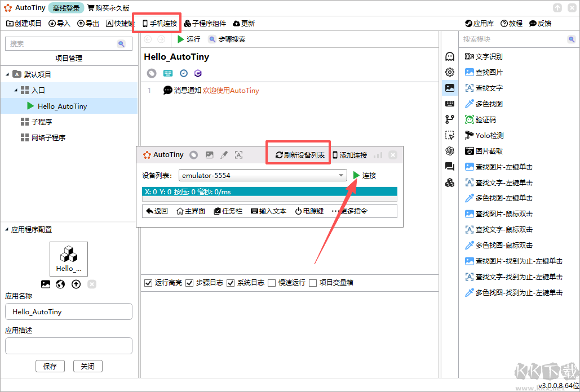Click the green Run play icon
This screenshot has height=392, width=580.
180,39
